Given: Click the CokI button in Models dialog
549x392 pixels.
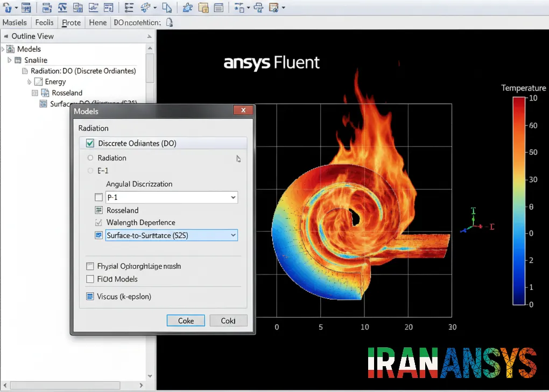Looking at the screenshot, I should pos(228,320).
